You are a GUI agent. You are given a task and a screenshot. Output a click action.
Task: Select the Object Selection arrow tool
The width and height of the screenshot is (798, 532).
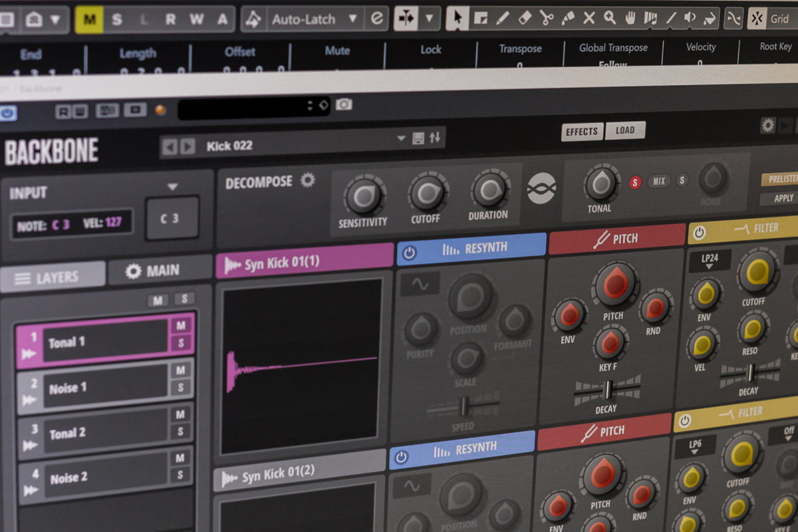(x=457, y=19)
